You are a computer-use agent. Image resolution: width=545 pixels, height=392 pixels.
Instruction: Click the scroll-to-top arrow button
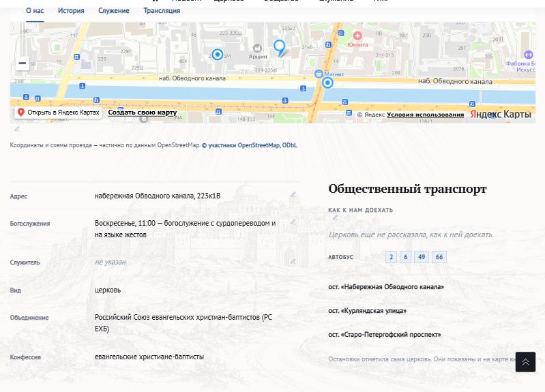pos(525,362)
